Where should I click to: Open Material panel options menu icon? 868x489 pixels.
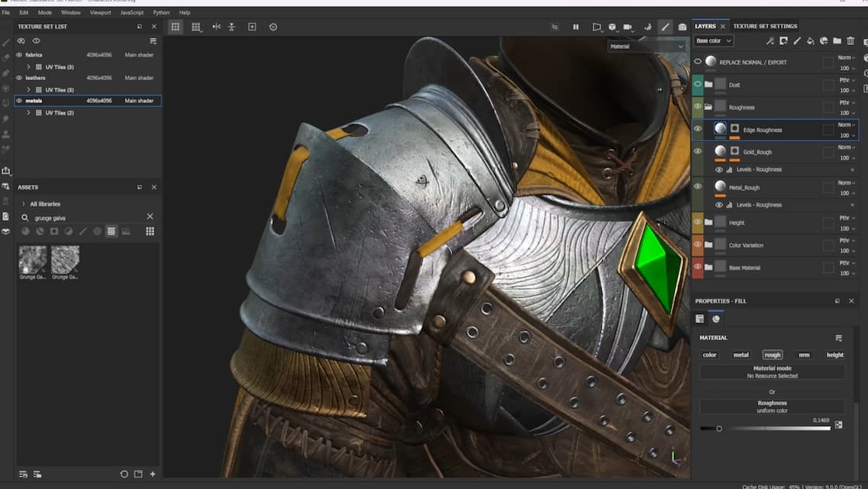click(x=839, y=338)
